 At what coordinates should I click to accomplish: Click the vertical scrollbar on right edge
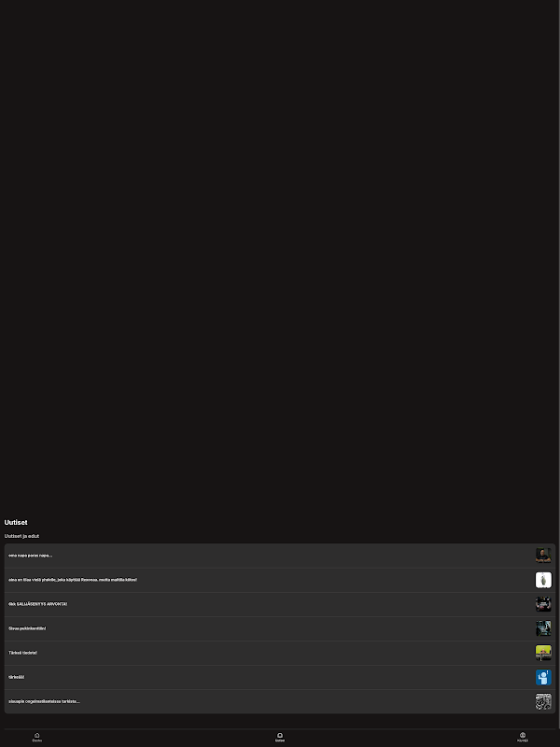(559, 373)
